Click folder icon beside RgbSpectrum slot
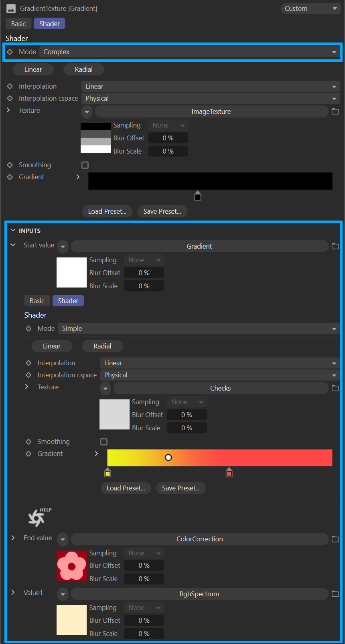This screenshot has width=345, height=644. click(x=335, y=594)
